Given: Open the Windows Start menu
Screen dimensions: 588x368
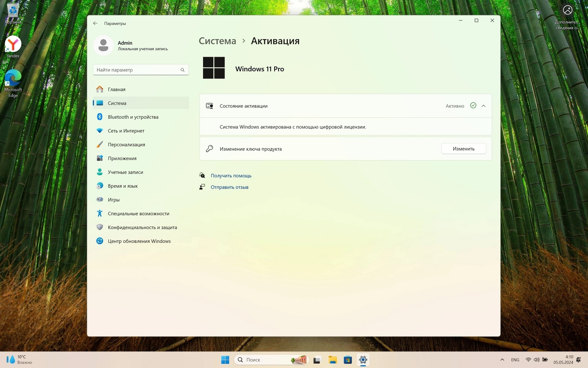Looking at the screenshot, I should pos(225,360).
